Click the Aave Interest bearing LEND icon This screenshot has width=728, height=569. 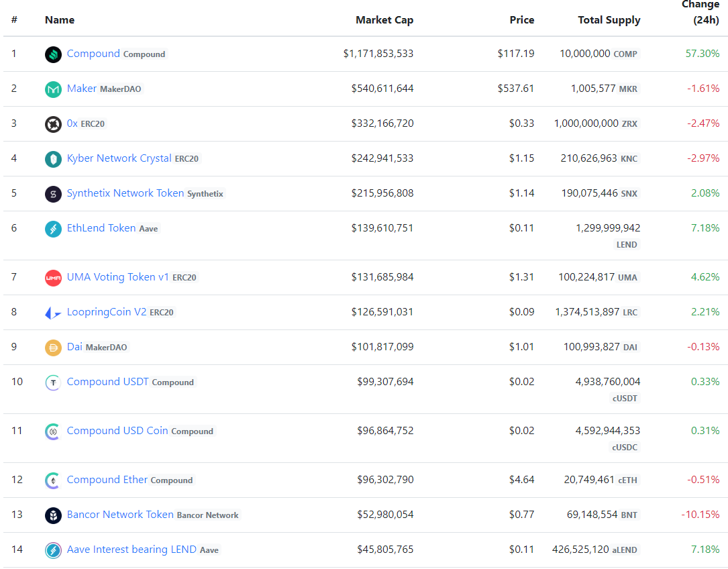tap(54, 550)
